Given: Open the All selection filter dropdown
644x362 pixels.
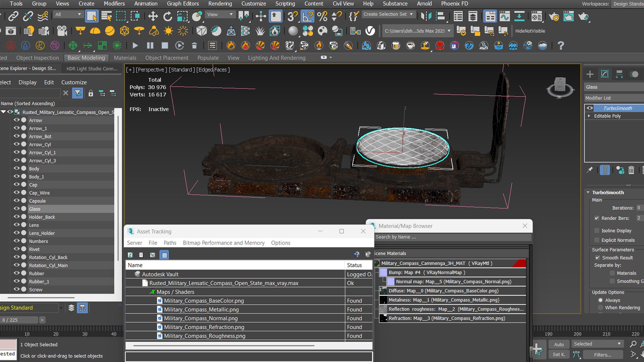Looking at the screenshot, I should pos(68,14).
